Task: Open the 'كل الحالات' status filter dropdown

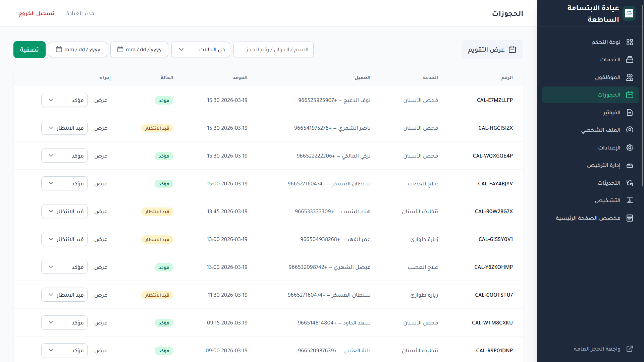Action: click(x=201, y=50)
